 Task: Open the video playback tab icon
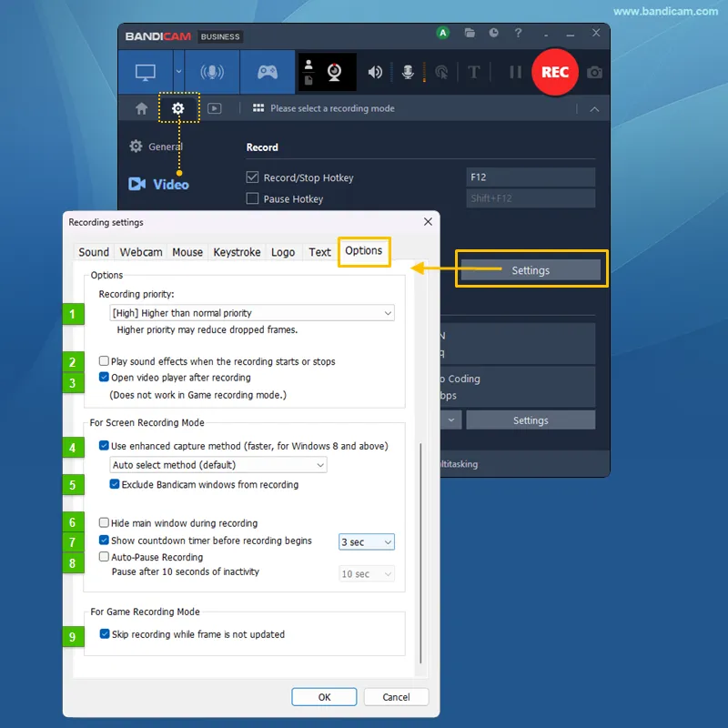(x=214, y=108)
